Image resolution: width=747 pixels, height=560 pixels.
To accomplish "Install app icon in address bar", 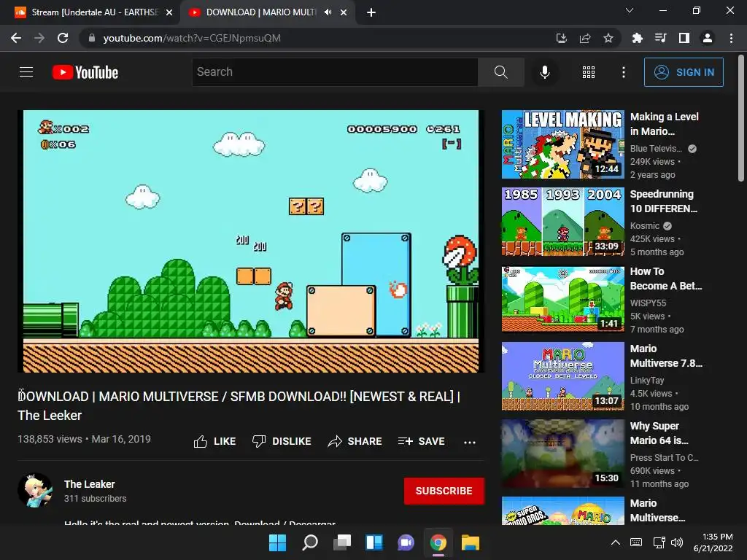I will 561,38.
